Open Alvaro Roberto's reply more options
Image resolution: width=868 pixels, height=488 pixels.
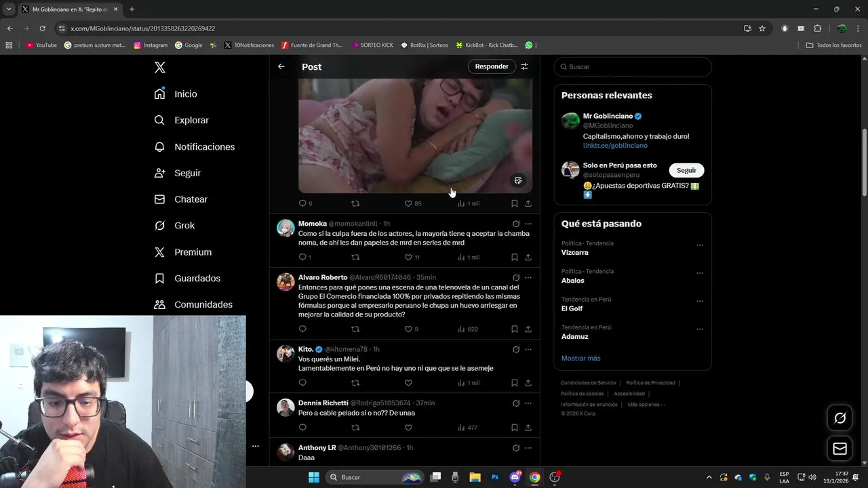pyautogui.click(x=528, y=277)
